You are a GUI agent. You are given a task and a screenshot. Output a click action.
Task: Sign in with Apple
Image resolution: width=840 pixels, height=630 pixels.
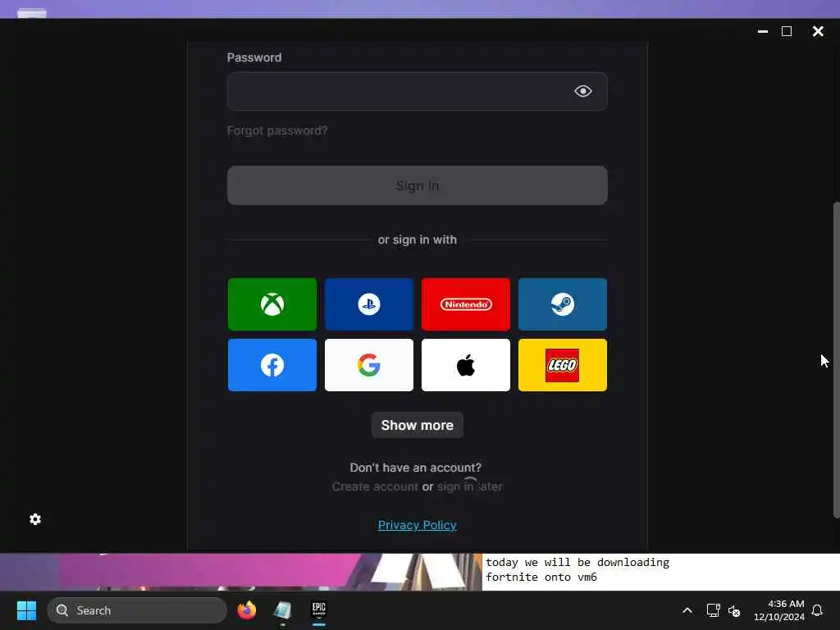[x=466, y=365]
